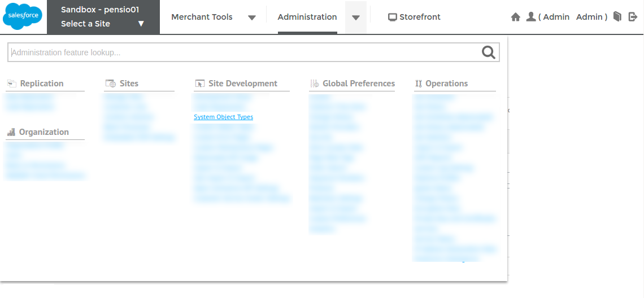This screenshot has width=644, height=298.
Task: Click the Operations section heading
Action: [x=446, y=84]
